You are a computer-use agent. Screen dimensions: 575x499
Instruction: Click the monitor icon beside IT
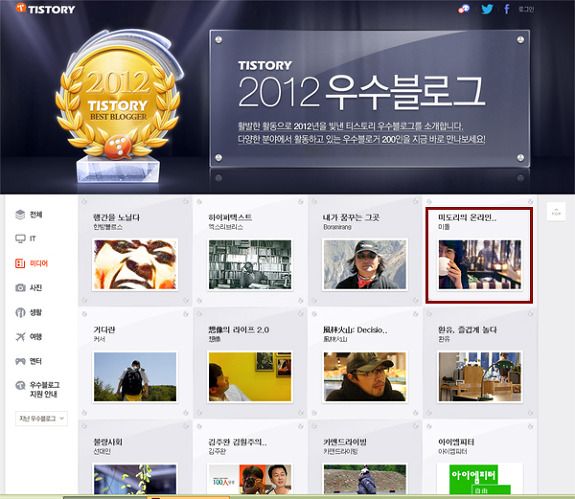(x=20, y=239)
